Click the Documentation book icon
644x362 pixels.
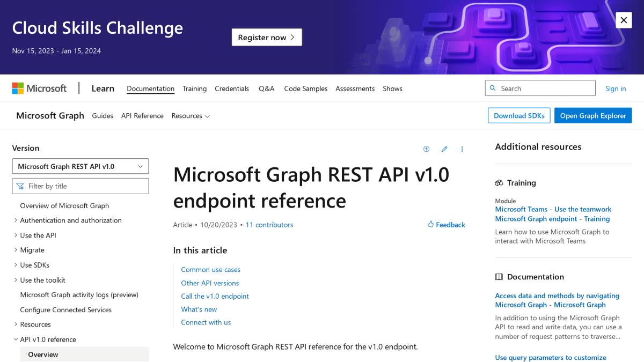(x=499, y=277)
